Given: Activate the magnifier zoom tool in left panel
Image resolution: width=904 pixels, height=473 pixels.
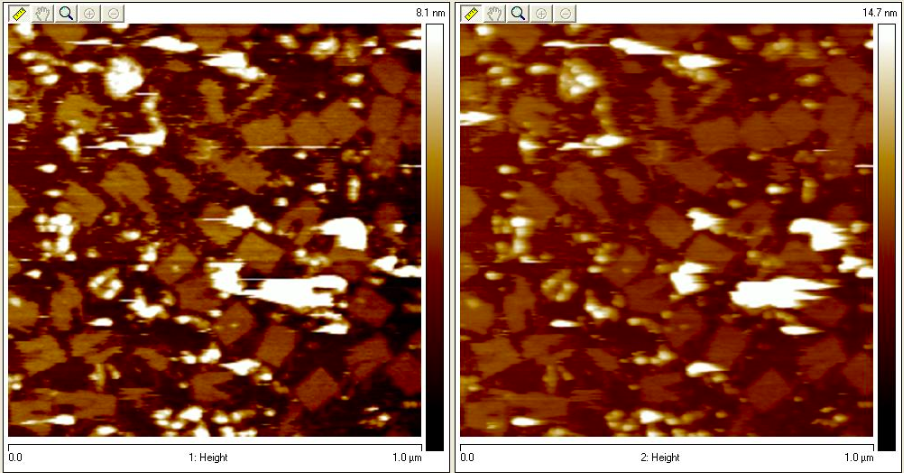Looking at the screenshot, I should click(x=66, y=13).
